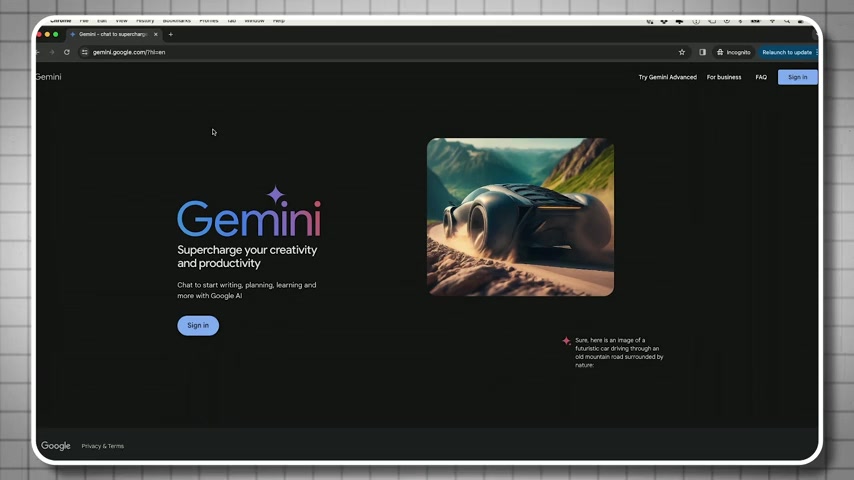Open the View menu in menu bar
The image size is (854, 480).
121,21
